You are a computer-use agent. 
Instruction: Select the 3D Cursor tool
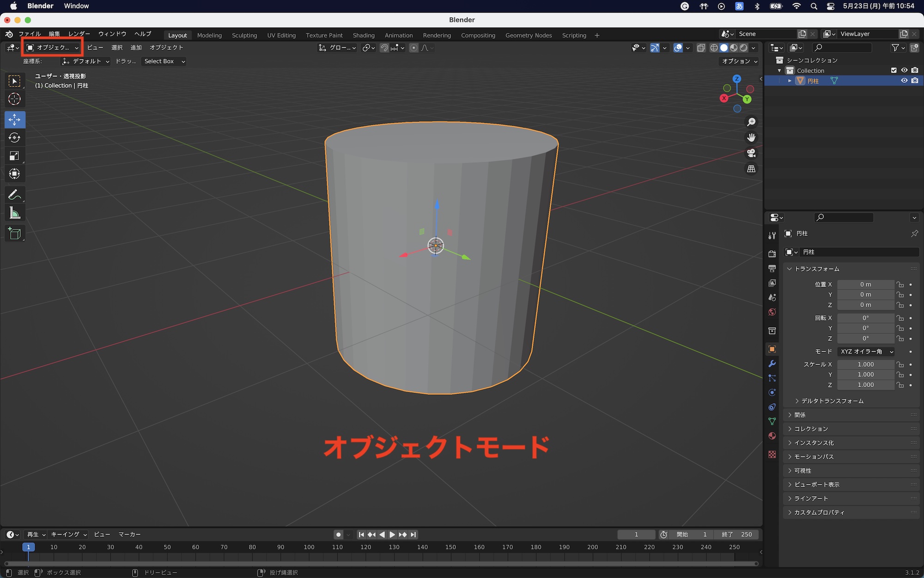point(14,99)
